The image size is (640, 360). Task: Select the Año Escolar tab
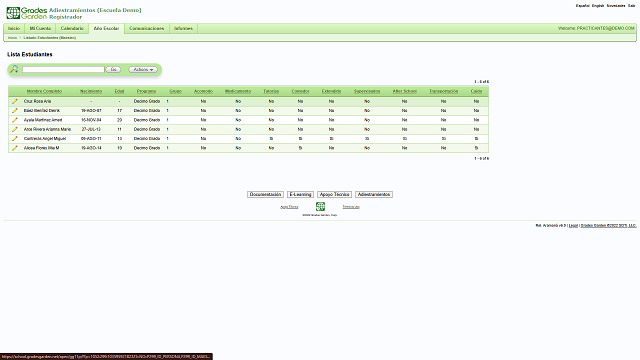[106, 29]
